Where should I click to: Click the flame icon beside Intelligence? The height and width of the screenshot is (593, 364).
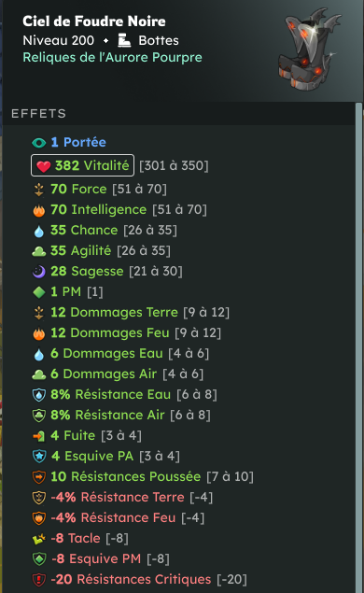coord(39,210)
